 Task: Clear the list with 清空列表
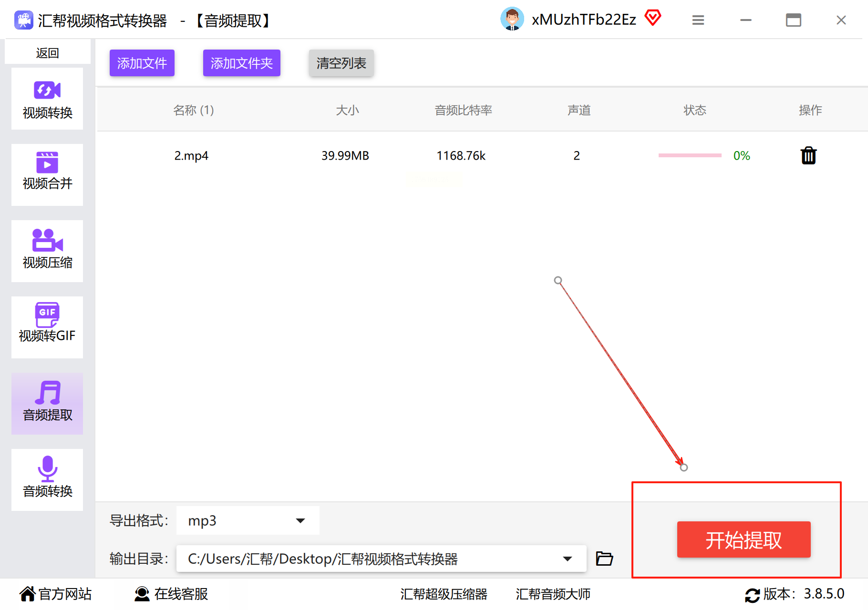[341, 63]
